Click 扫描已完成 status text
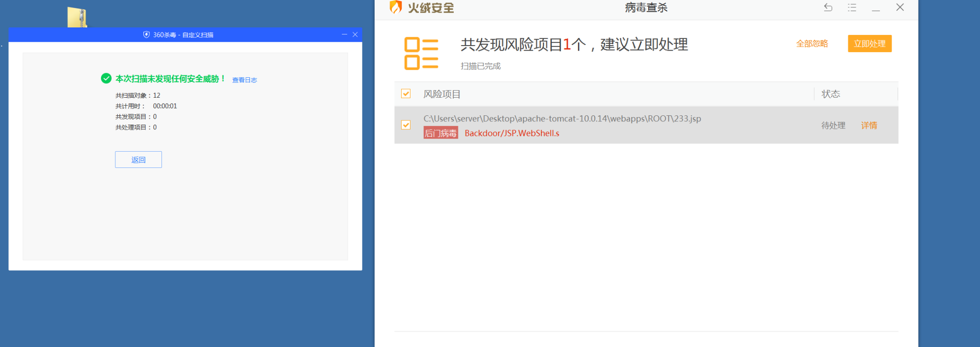Image resolution: width=980 pixels, height=347 pixels. point(481,66)
